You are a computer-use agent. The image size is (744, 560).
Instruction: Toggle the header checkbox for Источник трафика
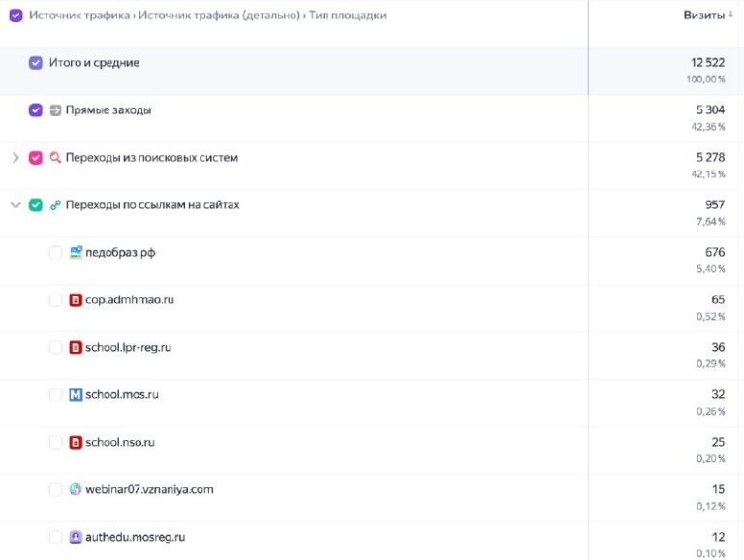pos(16,16)
